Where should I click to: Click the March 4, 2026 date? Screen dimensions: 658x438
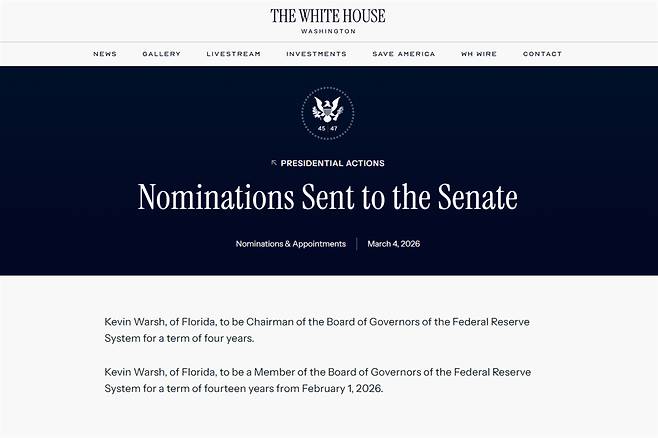(394, 244)
